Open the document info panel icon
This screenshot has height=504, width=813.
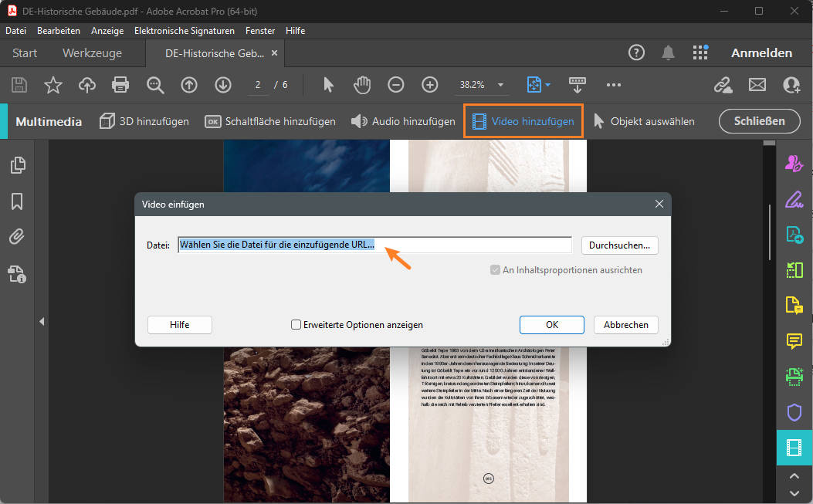pyautogui.click(x=17, y=274)
